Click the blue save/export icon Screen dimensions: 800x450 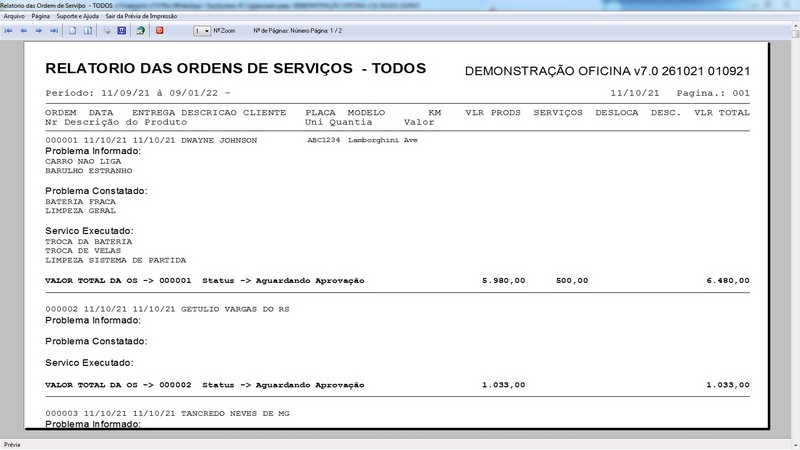(x=121, y=31)
